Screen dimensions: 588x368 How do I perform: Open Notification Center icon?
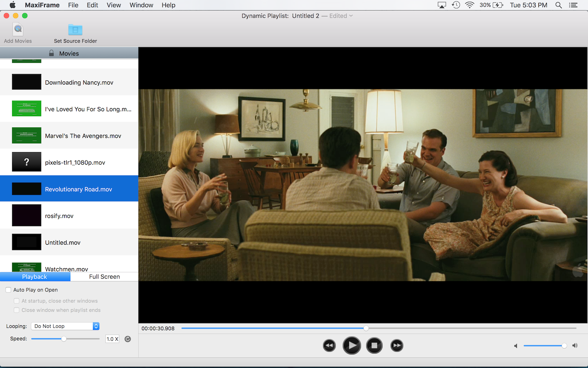point(573,5)
